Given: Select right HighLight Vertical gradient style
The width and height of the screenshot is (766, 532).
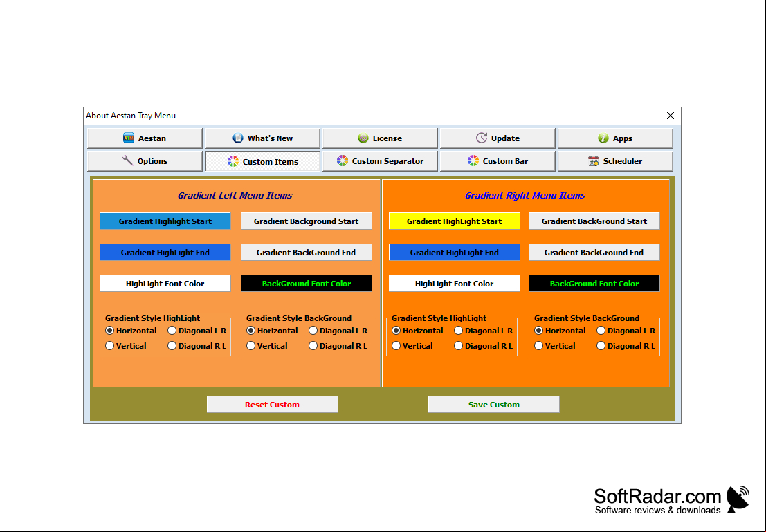Looking at the screenshot, I should click(412, 346).
